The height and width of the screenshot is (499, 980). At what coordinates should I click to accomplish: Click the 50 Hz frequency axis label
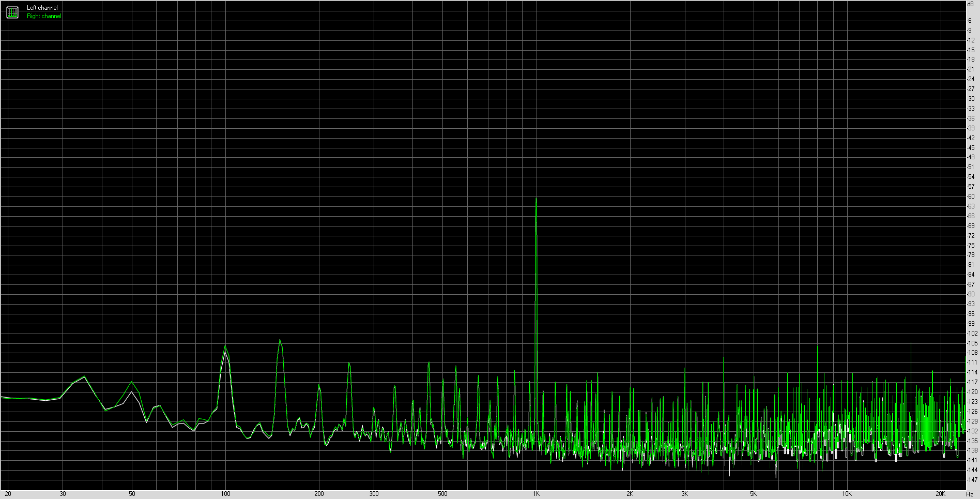coord(132,494)
